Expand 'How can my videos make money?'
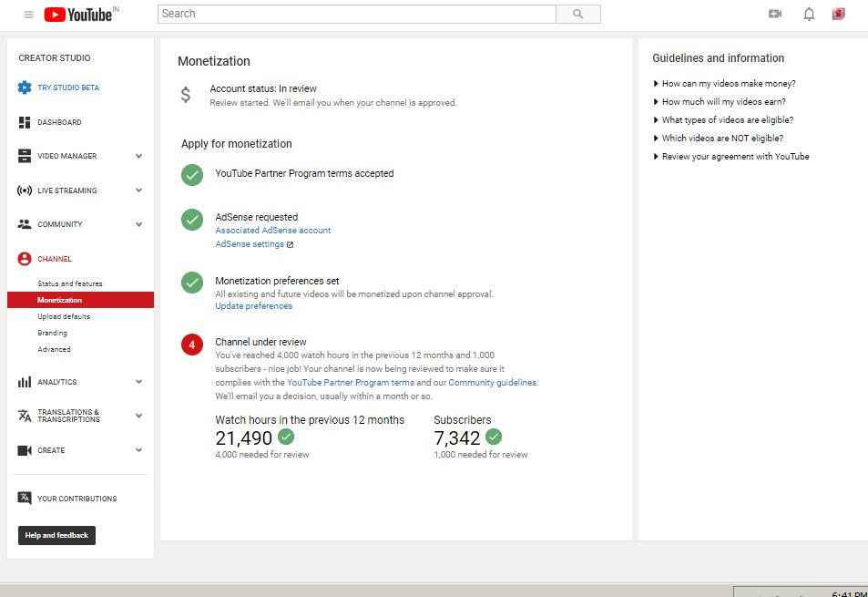Viewport: 868px width, 597px height. point(724,84)
